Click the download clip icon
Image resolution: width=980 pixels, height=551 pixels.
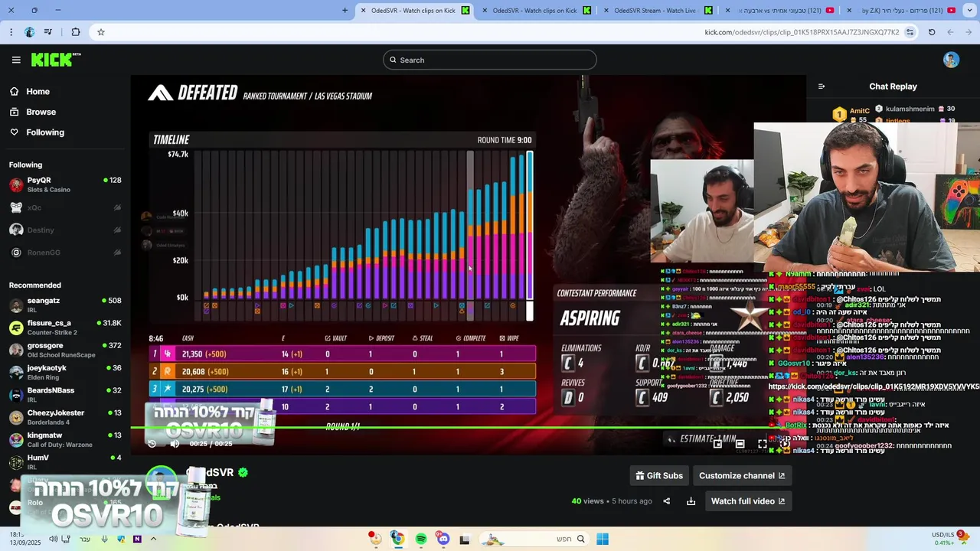[x=691, y=501]
